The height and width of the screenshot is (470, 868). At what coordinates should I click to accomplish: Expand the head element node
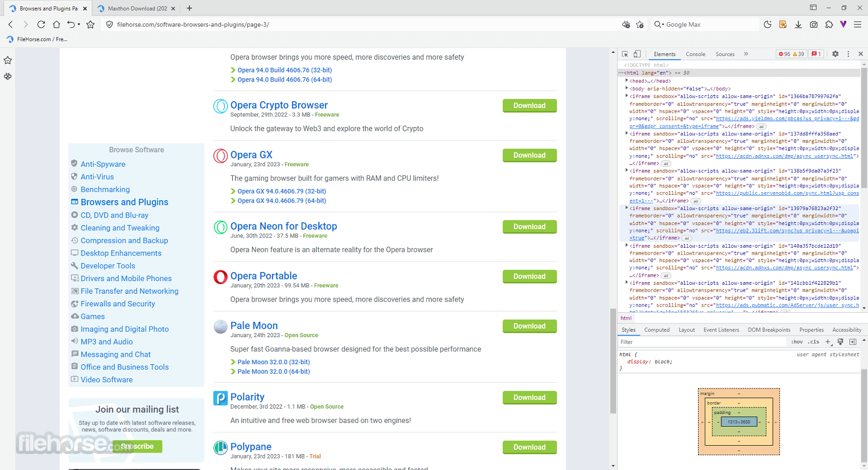tap(627, 81)
